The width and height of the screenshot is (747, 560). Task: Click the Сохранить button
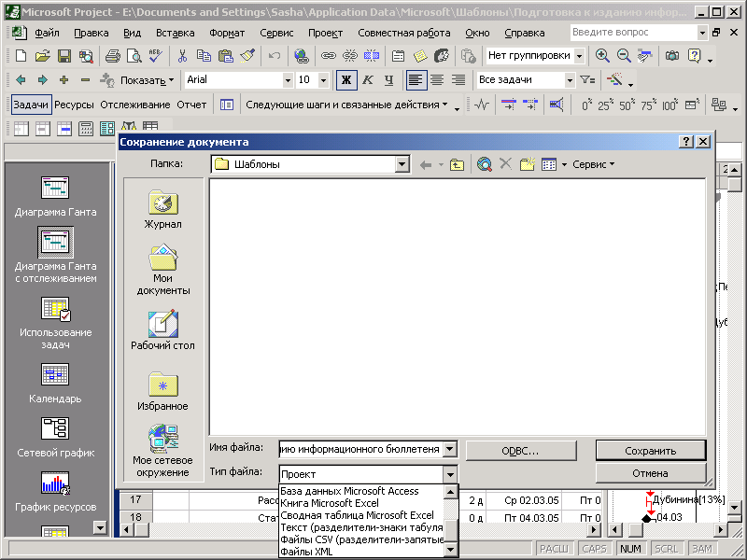[x=650, y=451]
